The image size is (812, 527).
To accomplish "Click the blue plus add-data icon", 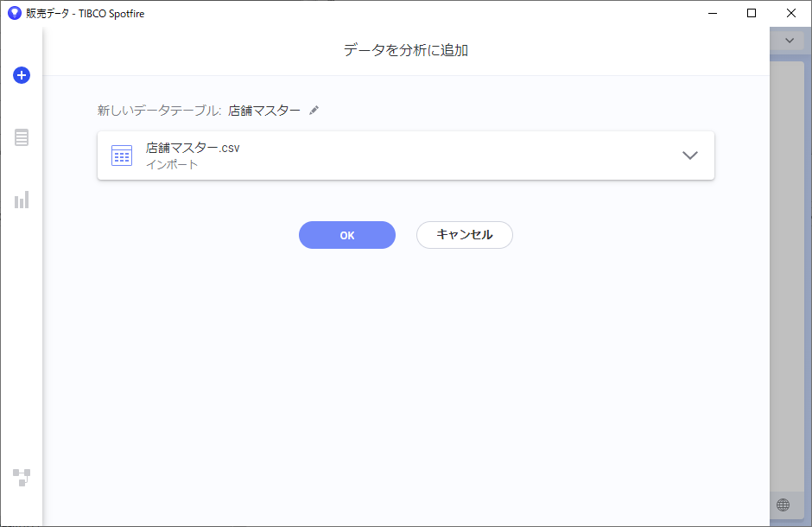I will tap(22, 75).
